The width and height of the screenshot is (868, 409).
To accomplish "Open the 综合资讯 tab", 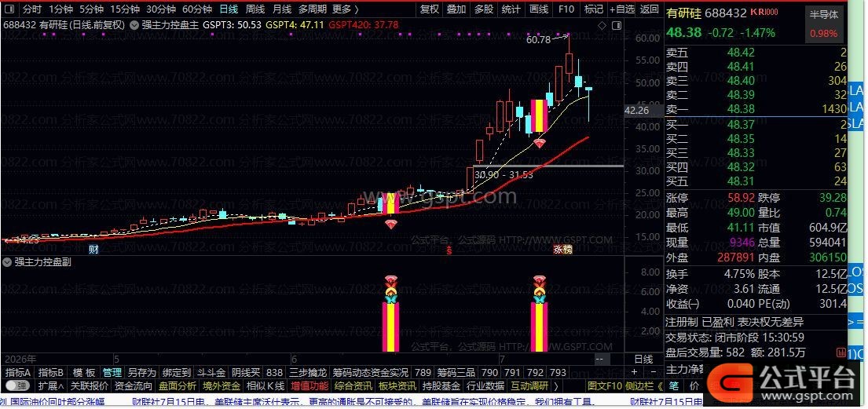I will click(x=353, y=385).
